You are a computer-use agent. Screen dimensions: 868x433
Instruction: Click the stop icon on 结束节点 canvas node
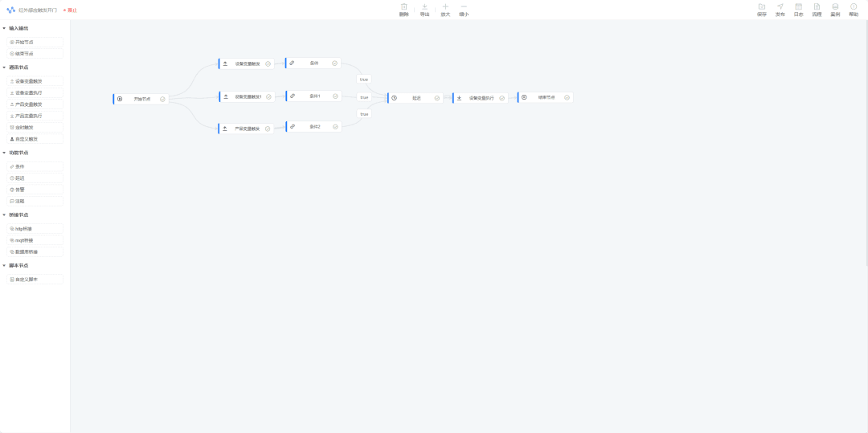(x=524, y=97)
